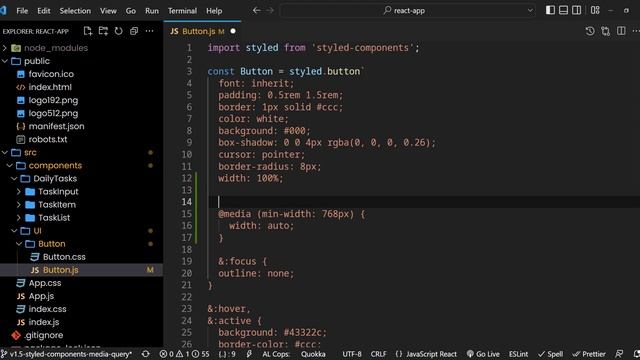Toggle secondary side bar visibility
This screenshot has height=360, width=640.
point(576,11)
